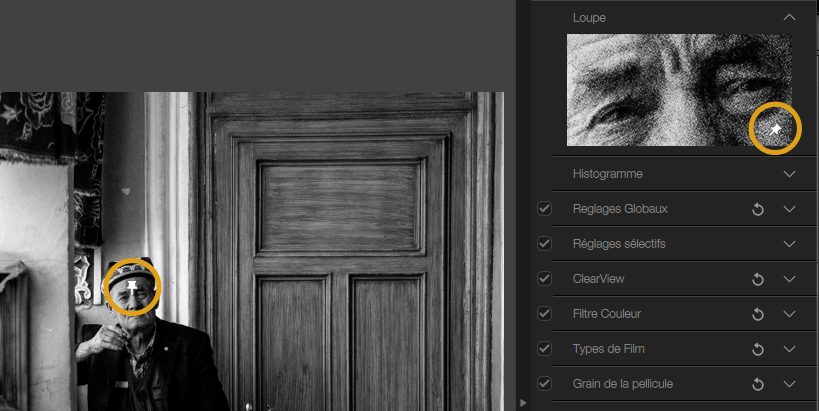Viewport: 819px width, 411px height.
Task: Click the Filtre Couleur label
Action: click(606, 314)
